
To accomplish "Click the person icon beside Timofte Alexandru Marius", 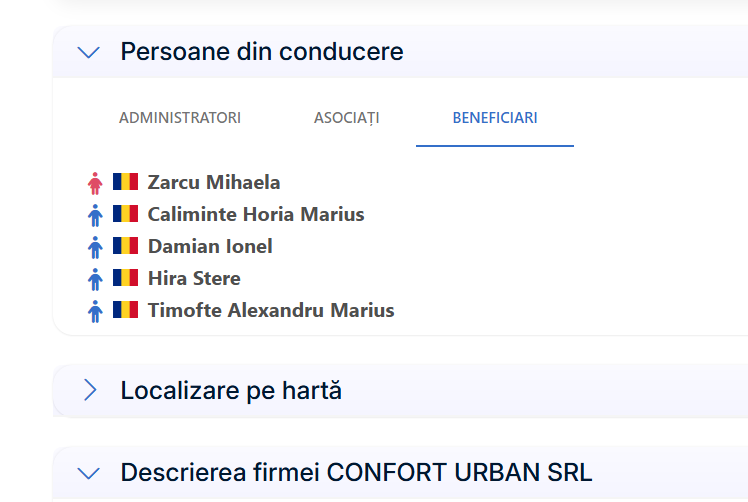I will pos(95,311).
